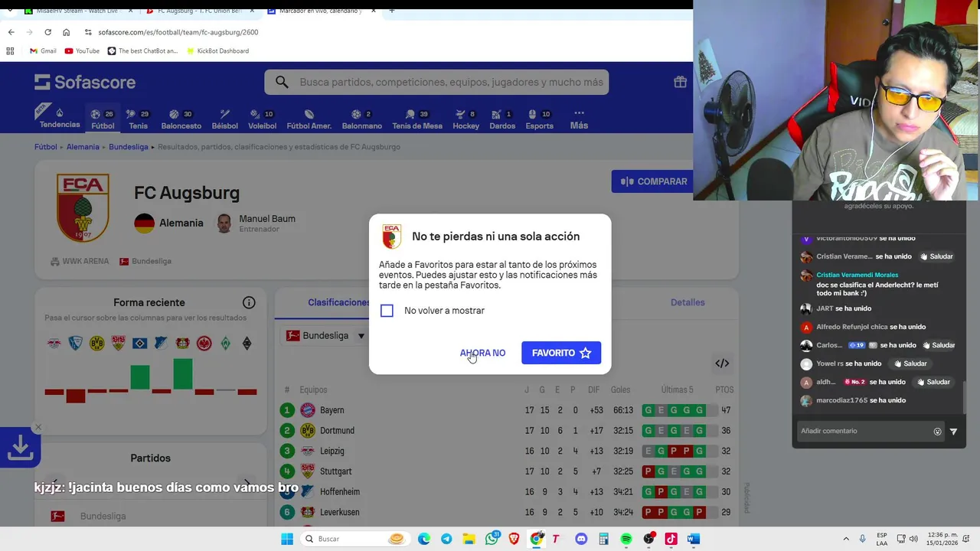The width and height of the screenshot is (980, 551).
Task: Open Telegram from the taskbar
Action: point(446,539)
